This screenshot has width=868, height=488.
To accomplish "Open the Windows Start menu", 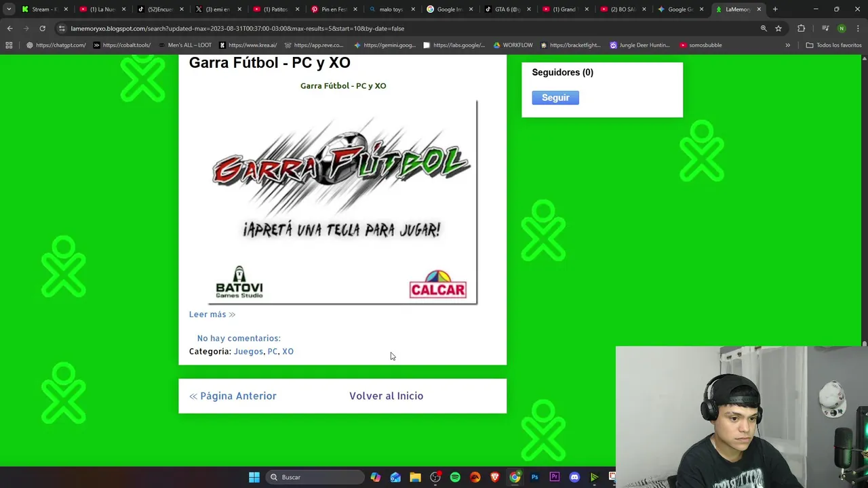I will [254, 477].
